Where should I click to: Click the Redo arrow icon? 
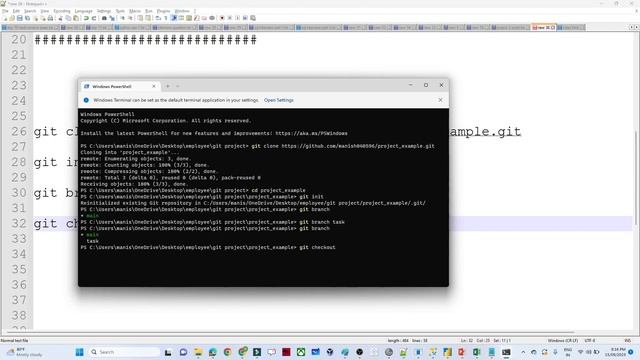tap(94, 18)
